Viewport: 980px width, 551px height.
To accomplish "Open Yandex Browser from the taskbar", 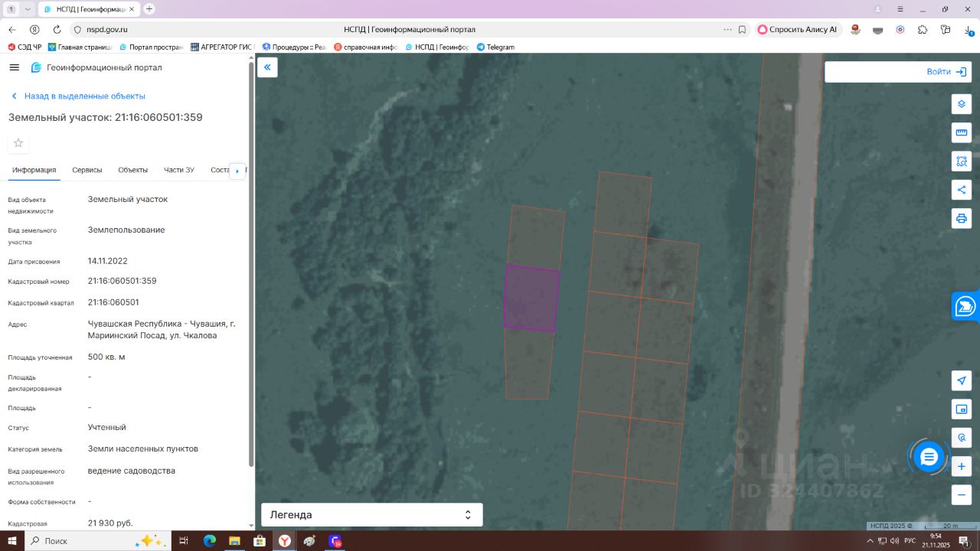I will (284, 541).
